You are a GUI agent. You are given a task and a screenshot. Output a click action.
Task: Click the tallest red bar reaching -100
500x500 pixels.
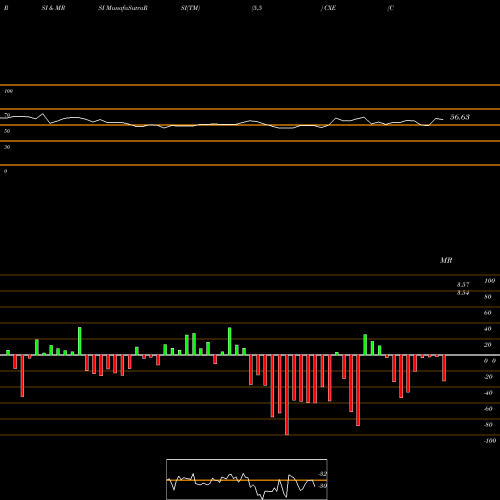coord(287,395)
